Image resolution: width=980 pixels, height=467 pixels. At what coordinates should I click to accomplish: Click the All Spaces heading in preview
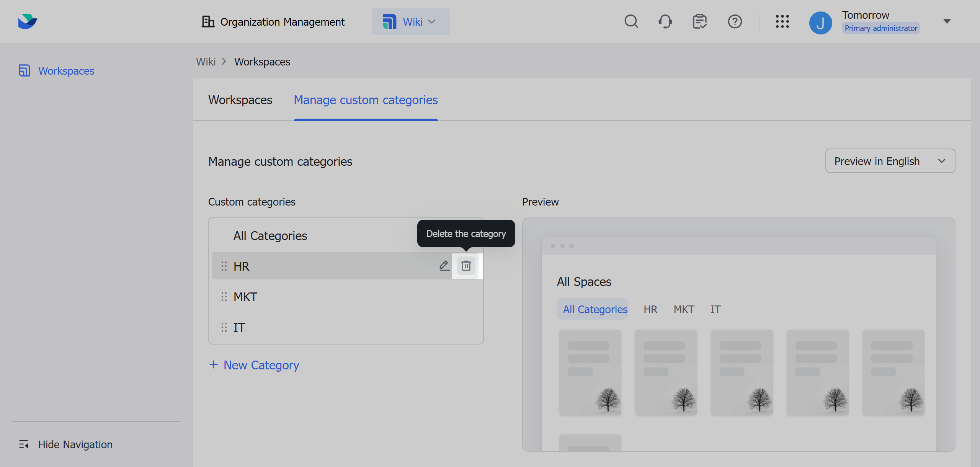pos(584,282)
